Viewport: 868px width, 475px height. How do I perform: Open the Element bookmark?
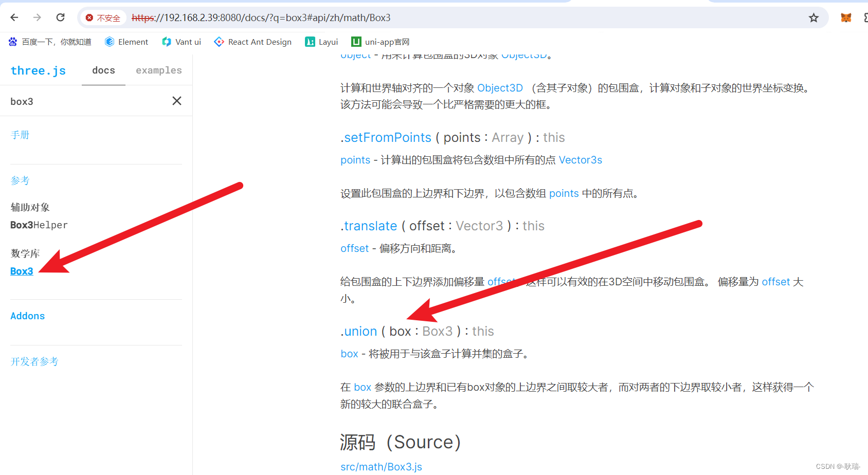pyautogui.click(x=126, y=42)
